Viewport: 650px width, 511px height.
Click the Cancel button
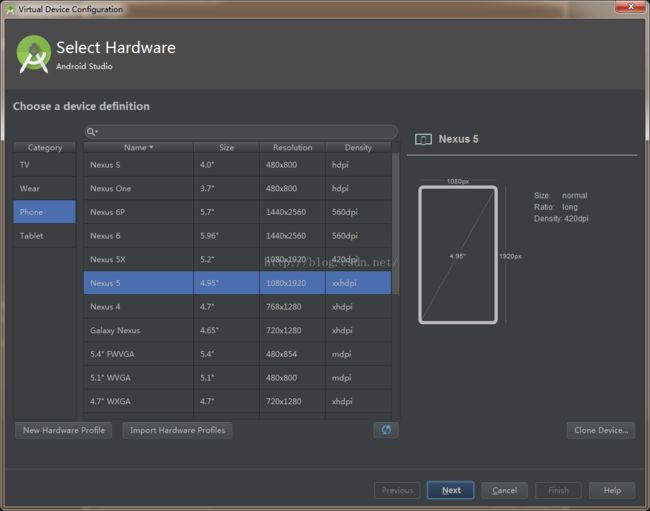[x=504, y=490]
